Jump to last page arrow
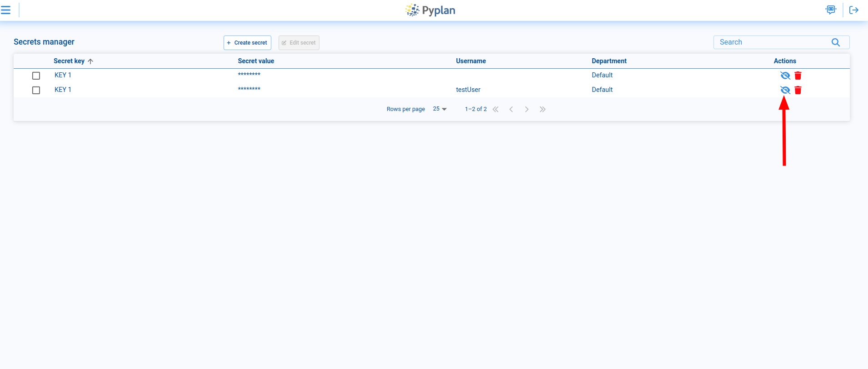Viewport: 868px width, 369px height. [542, 109]
